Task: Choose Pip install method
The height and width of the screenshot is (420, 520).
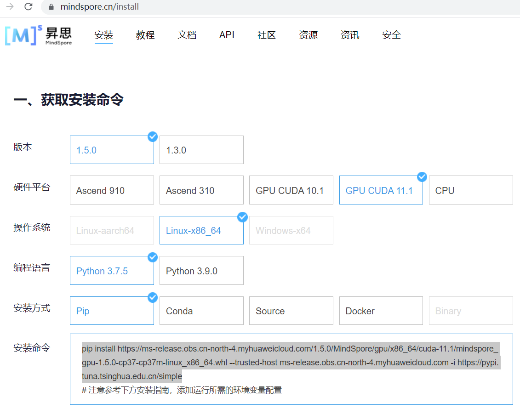Action: click(112, 311)
